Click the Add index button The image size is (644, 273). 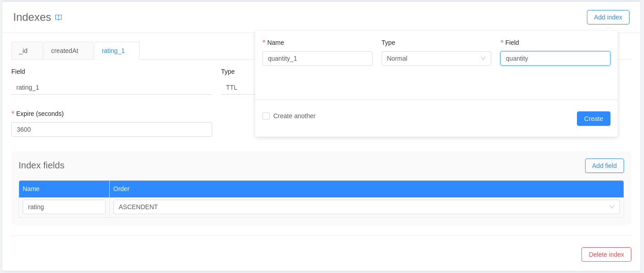coord(608,17)
